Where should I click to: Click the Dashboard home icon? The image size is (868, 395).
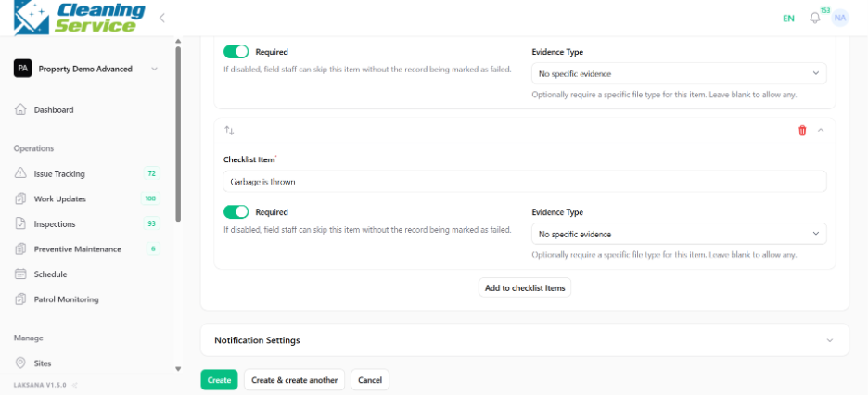point(20,109)
